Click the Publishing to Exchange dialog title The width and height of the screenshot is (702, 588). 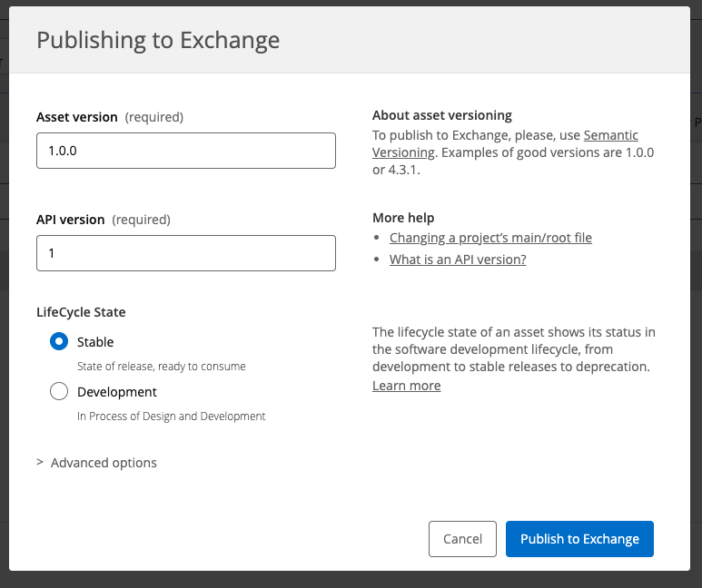click(x=158, y=40)
